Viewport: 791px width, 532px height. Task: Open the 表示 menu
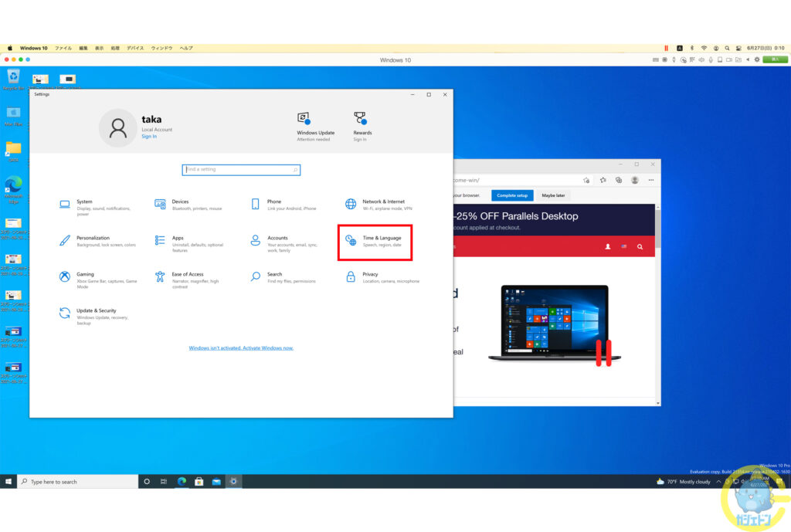(100, 48)
